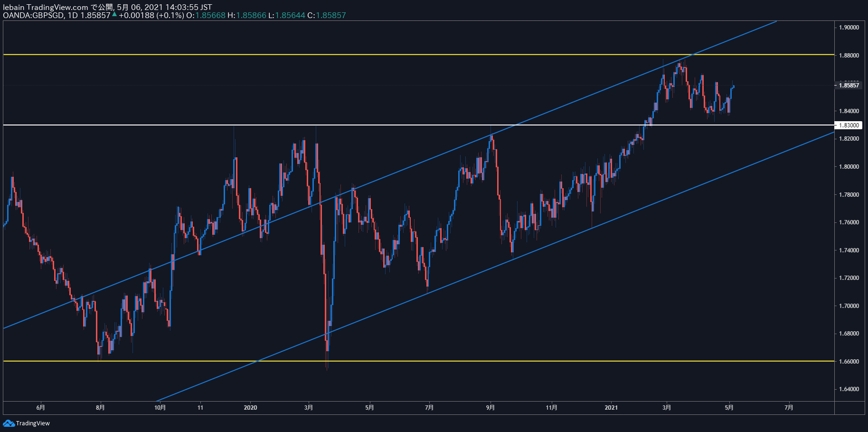Image resolution: width=868 pixels, height=432 pixels.
Task: Click the 11 label on time axis
Action: [x=200, y=408]
